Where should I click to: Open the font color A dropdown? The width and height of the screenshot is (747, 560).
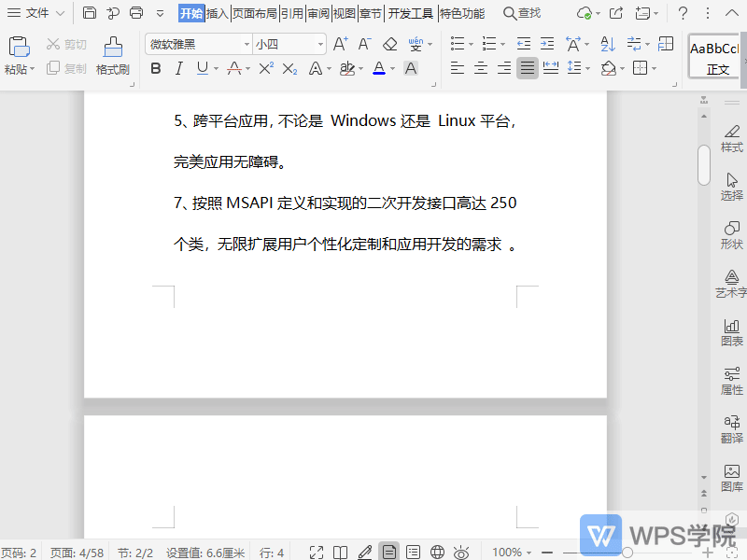(x=392, y=69)
